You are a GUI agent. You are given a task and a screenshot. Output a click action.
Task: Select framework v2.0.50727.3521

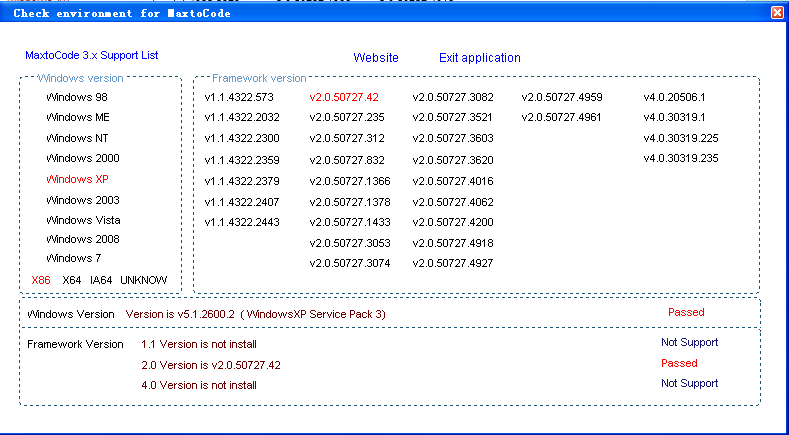(452, 117)
